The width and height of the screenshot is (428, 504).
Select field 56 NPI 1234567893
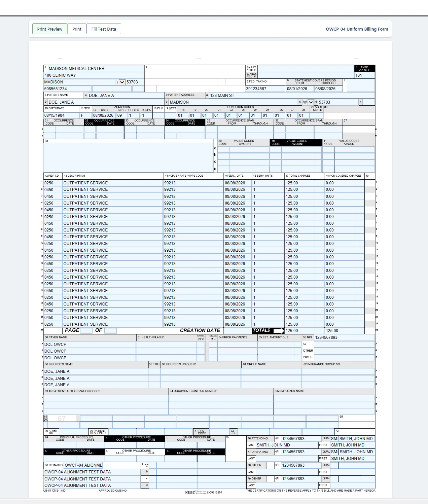[345, 337]
